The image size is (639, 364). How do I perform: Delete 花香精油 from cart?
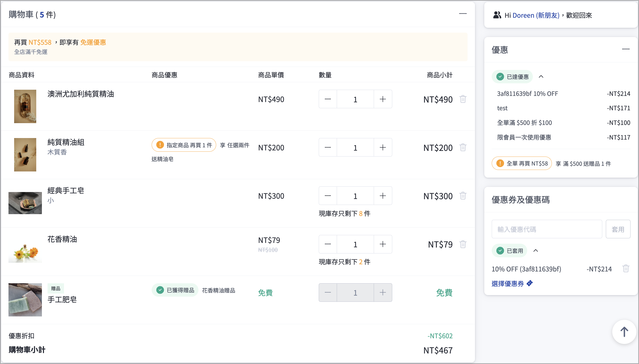pyautogui.click(x=463, y=244)
